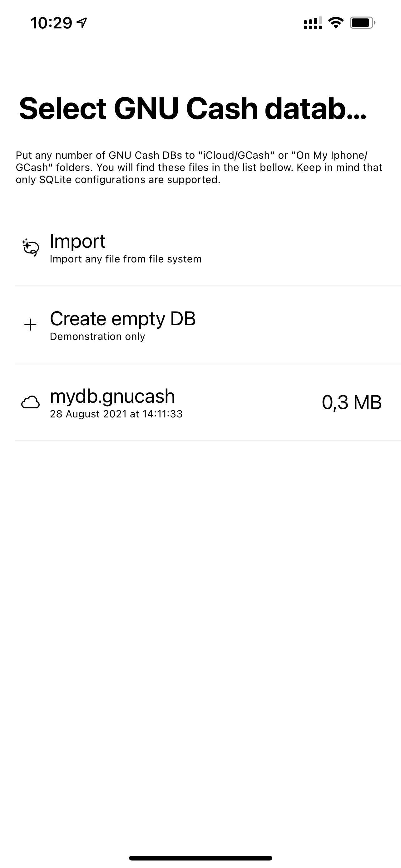Open the Import option
The height and width of the screenshot is (868, 401).
pyautogui.click(x=77, y=241)
